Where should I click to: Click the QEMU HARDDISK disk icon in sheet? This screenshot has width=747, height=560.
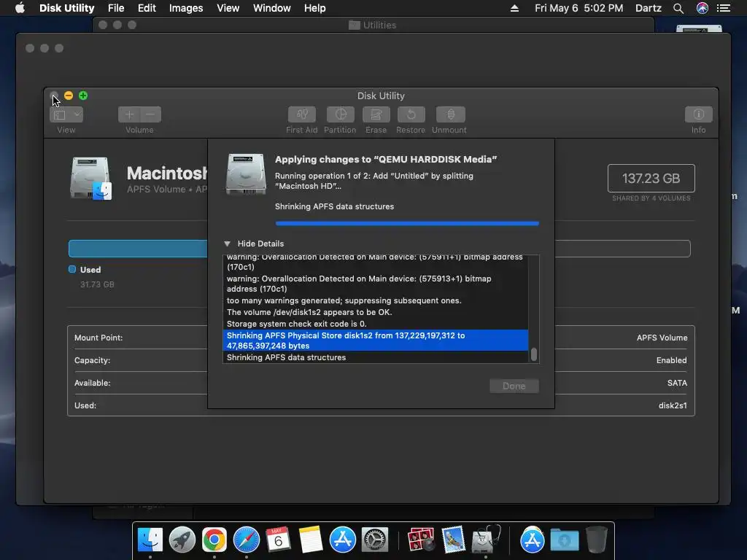tap(245, 174)
